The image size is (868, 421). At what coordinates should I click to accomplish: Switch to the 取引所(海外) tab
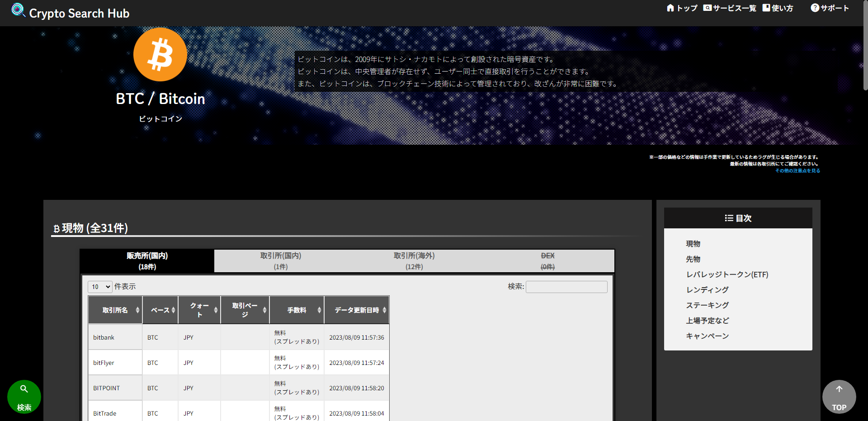[x=414, y=261]
